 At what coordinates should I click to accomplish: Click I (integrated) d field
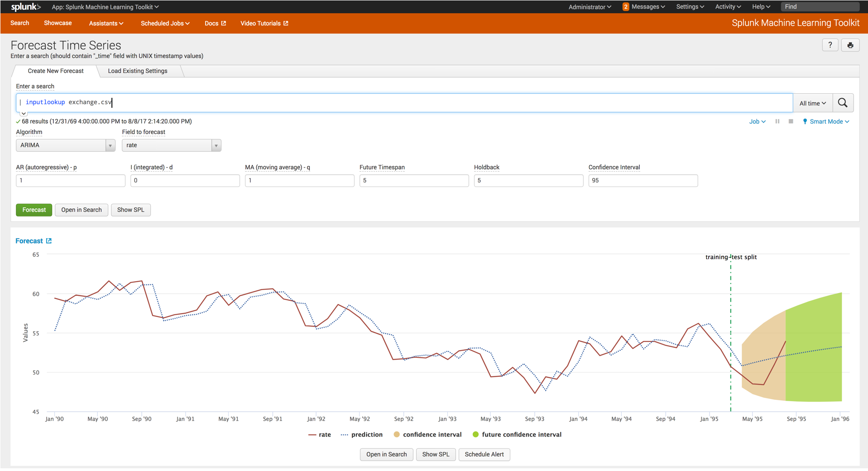[x=185, y=181]
